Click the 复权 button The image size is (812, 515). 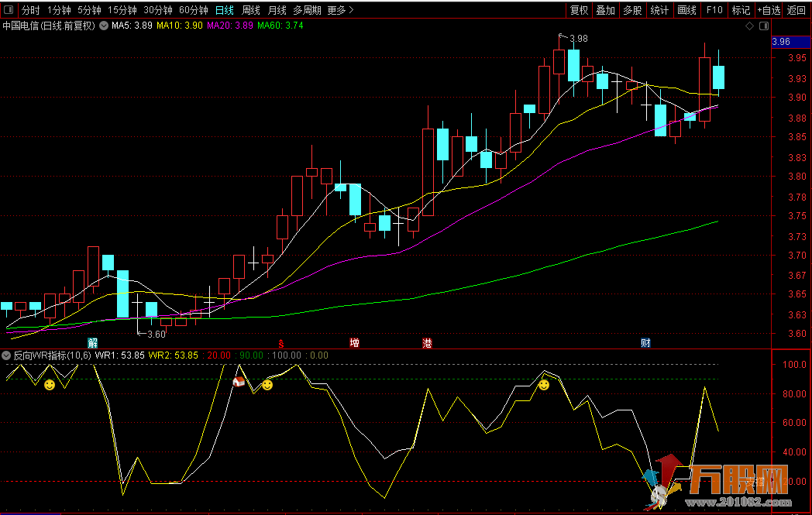point(579,10)
